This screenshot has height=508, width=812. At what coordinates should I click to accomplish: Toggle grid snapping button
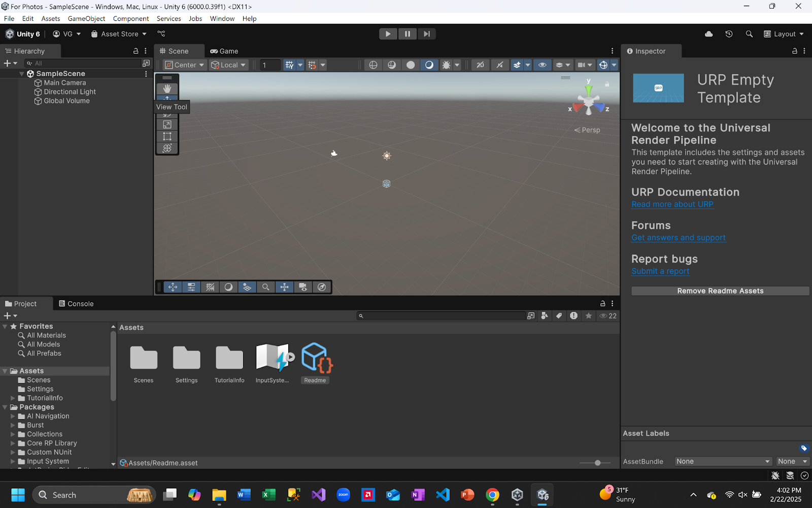point(312,65)
